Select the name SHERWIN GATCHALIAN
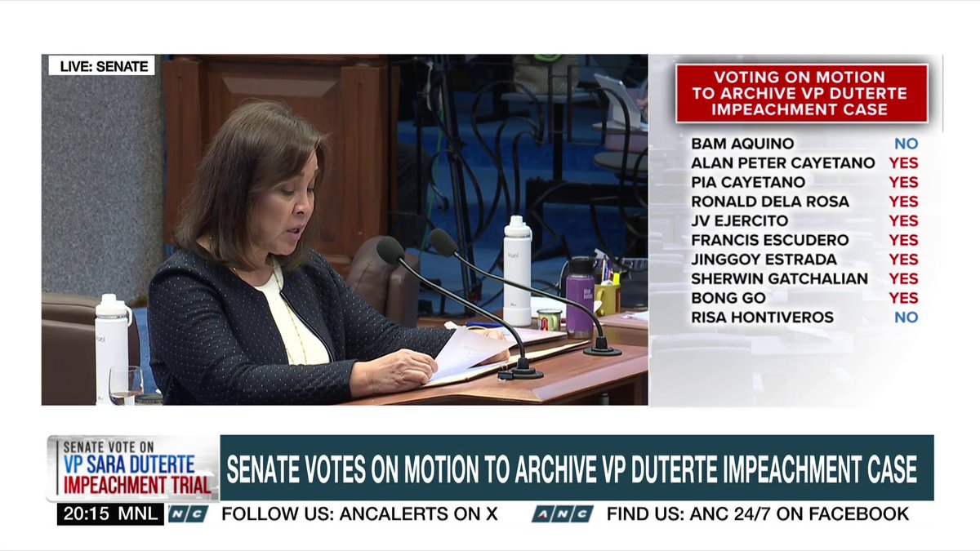Image resolution: width=980 pixels, height=551 pixels. click(x=779, y=278)
